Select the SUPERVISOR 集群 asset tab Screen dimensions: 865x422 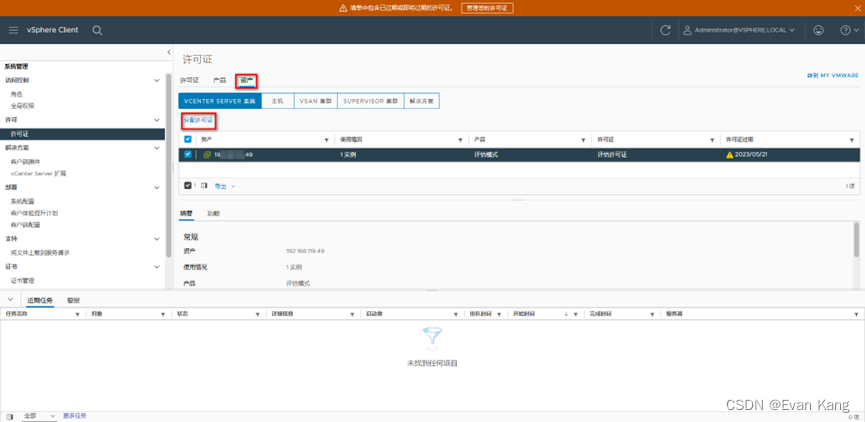371,101
